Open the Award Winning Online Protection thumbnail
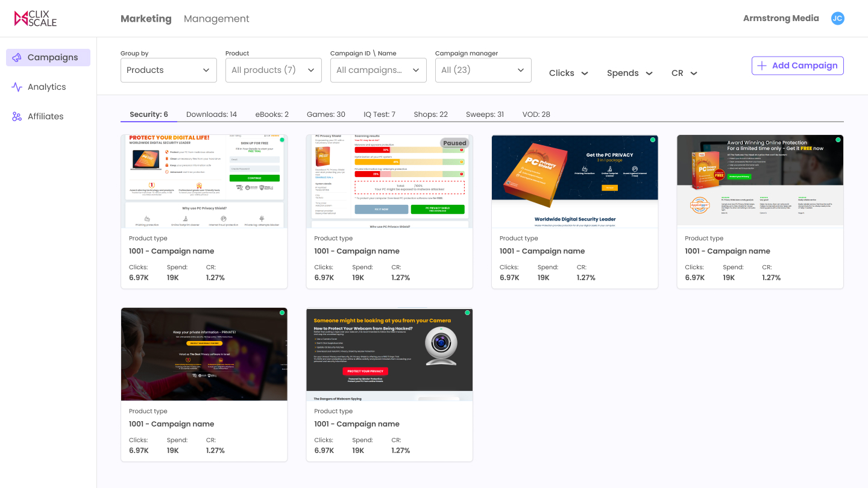Image resolution: width=868 pixels, height=488 pixels. tap(760, 181)
